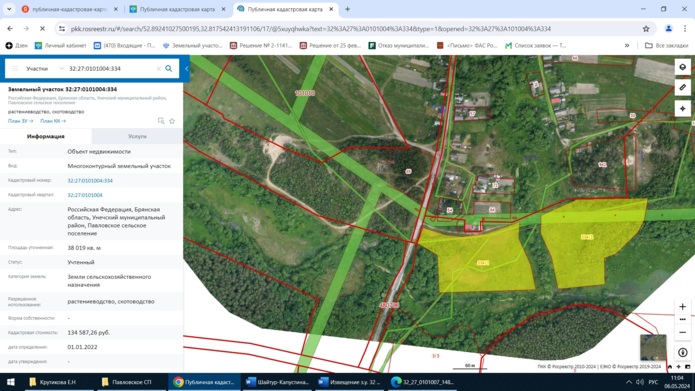The height and width of the screenshot is (391, 695).
Task: Open Windows Start menu
Action: point(11,382)
